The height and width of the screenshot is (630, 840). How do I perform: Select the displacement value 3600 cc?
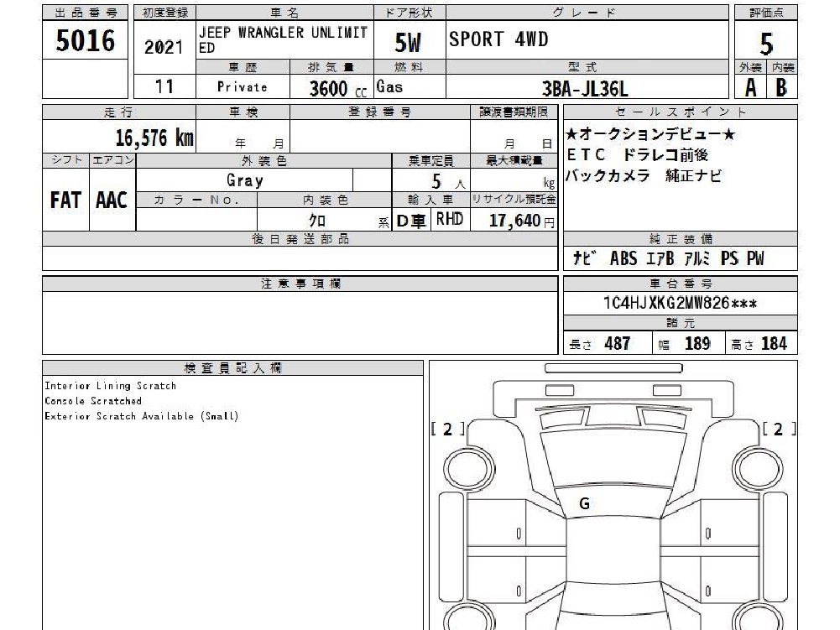(338, 88)
